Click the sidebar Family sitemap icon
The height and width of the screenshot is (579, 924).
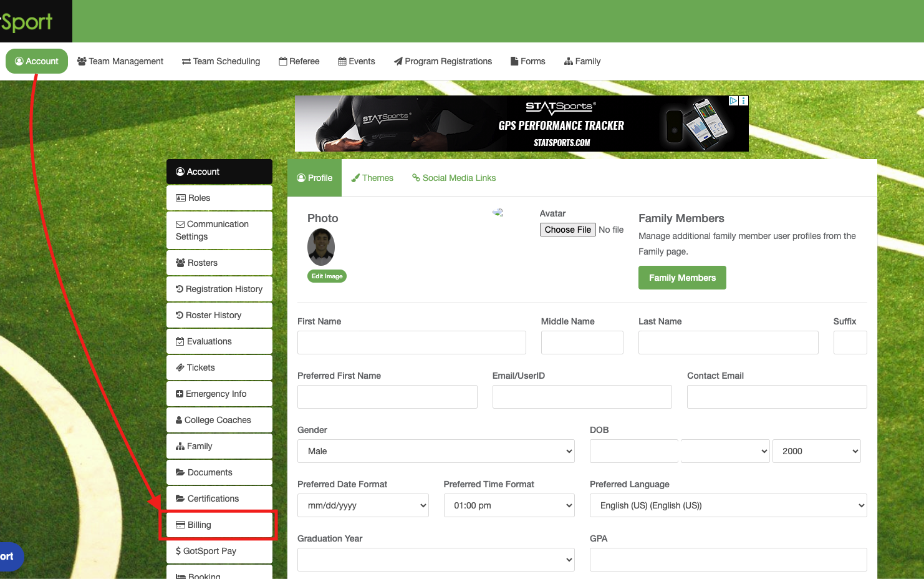pos(180,446)
